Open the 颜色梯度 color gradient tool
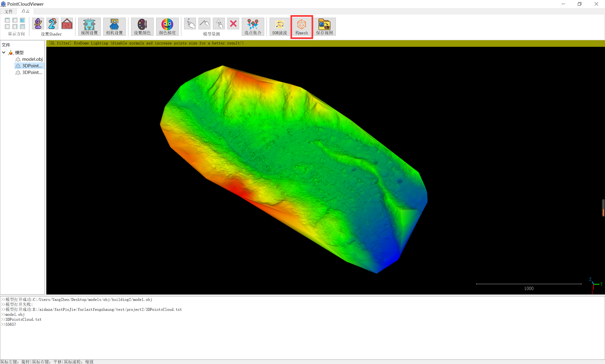605x364 pixels. click(x=167, y=26)
